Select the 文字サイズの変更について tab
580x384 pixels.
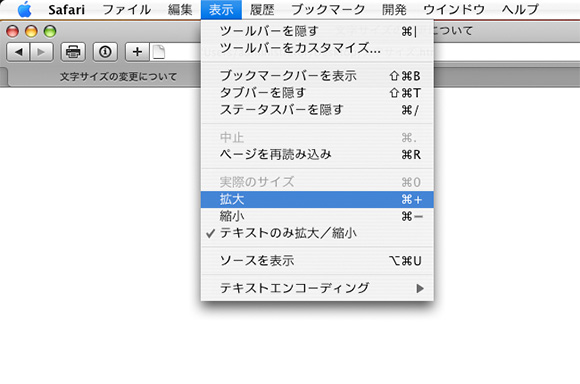[x=118, y=77]
